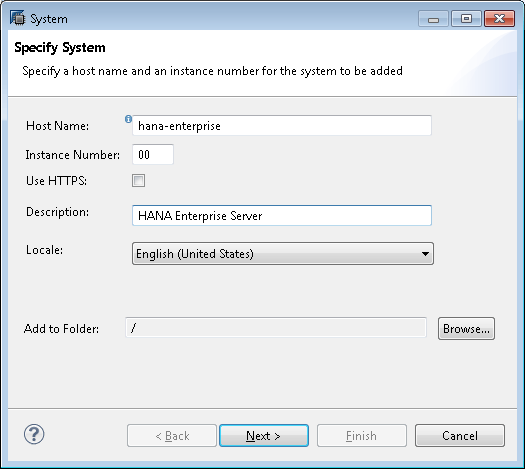Maximize the System dialog window
Viewport: 525px width, 469px height.
point(466,18)
